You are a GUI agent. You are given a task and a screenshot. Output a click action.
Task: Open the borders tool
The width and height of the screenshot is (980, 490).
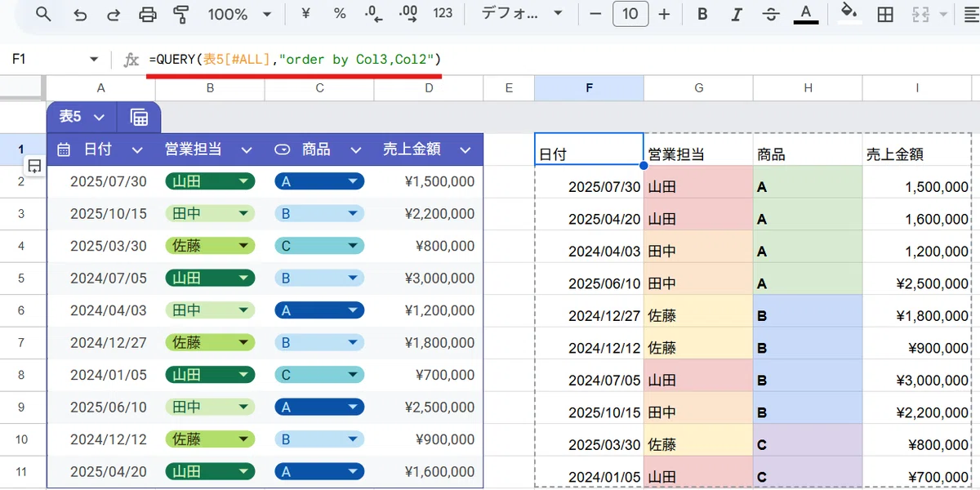coord(885,15)
